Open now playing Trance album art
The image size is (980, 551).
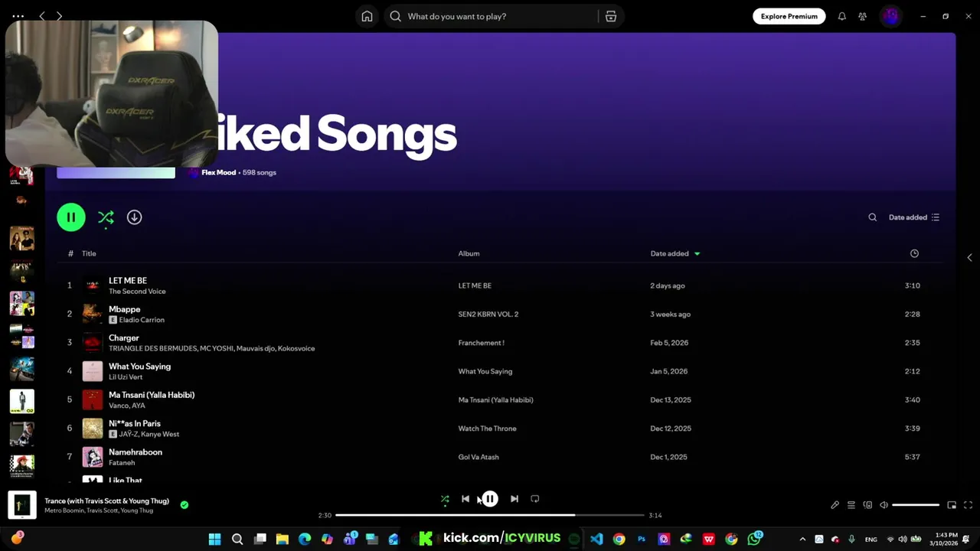click(22, 505)
